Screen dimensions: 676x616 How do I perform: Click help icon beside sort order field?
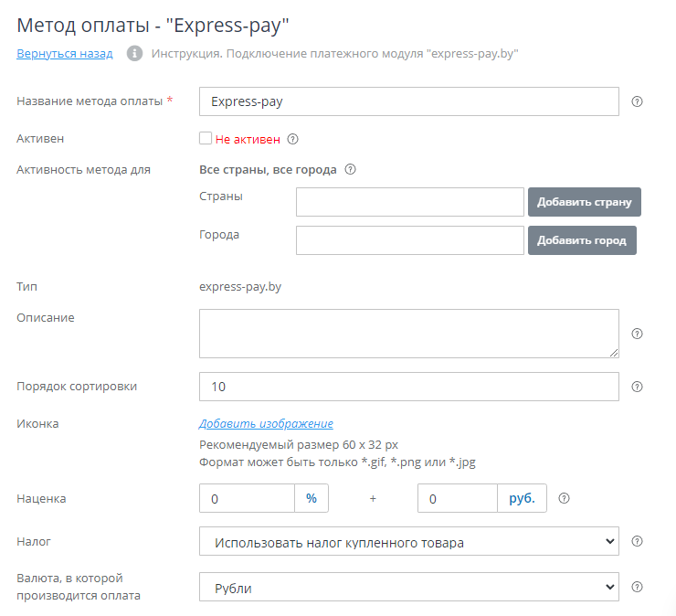[x=638, y=387]
